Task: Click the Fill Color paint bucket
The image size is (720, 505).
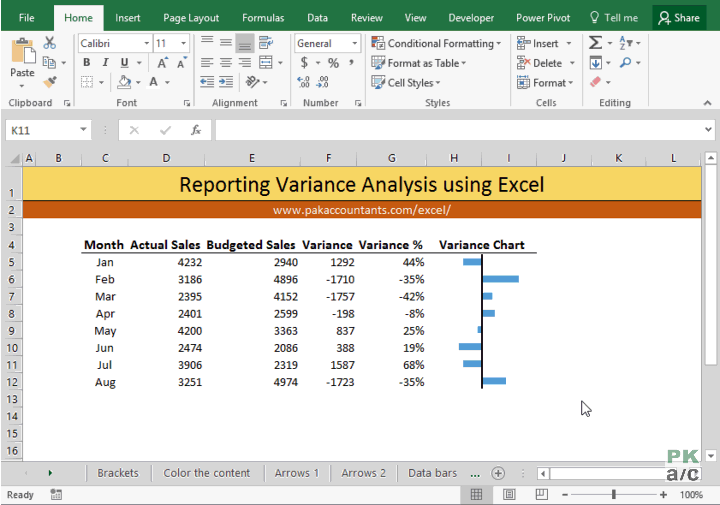Action: (x=124, y=82)
